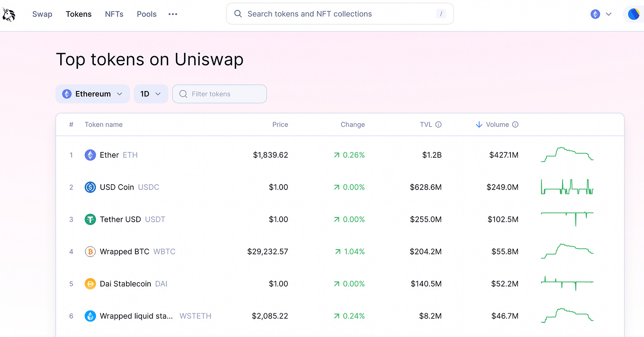Click the Wrapped BTC token icon
The image size is (644, 337).
[90, 252]
